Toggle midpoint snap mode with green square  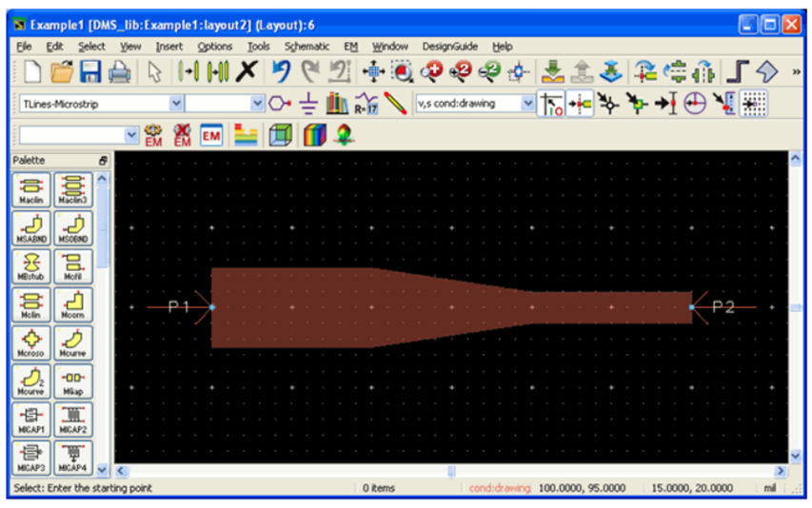tap(637, 104)
